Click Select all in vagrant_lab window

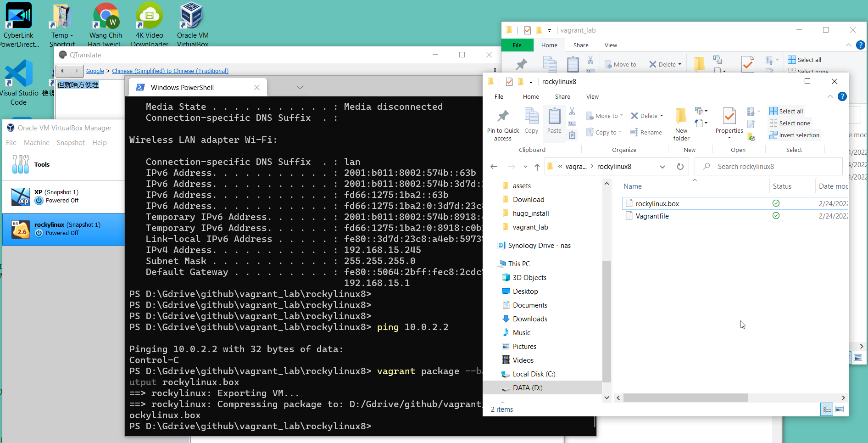point(805,60)
